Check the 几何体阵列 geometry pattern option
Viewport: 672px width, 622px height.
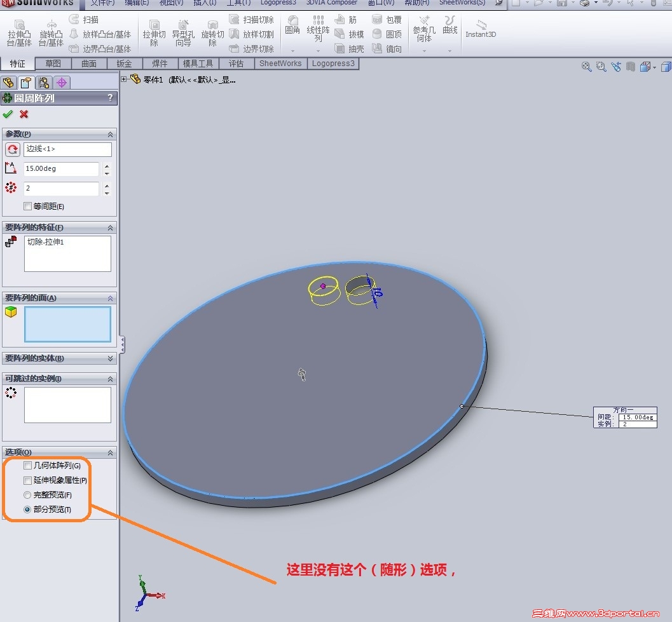(x=28, y=466)
